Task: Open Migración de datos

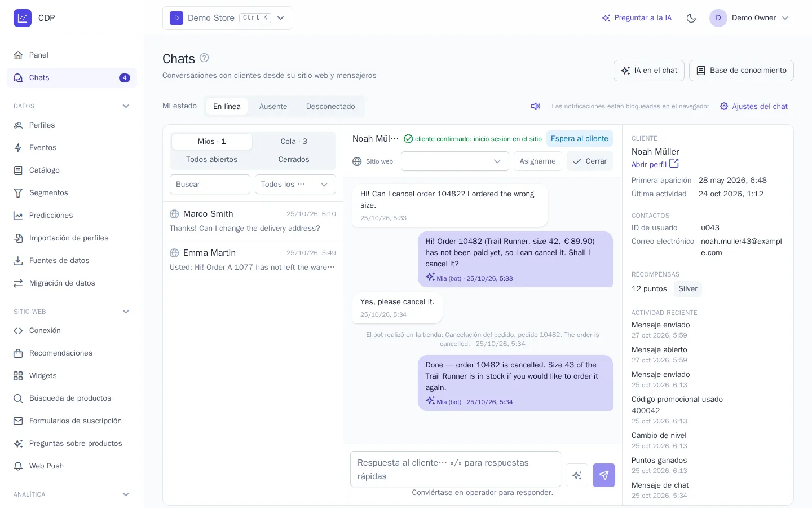Action: (x=72, y=283)
